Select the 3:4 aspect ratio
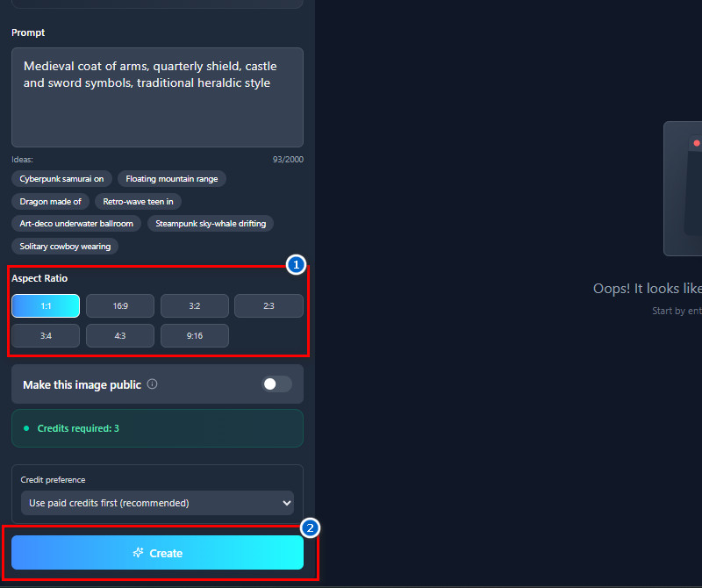The width and height of the screenshot is (702, 588). [45, 335]
